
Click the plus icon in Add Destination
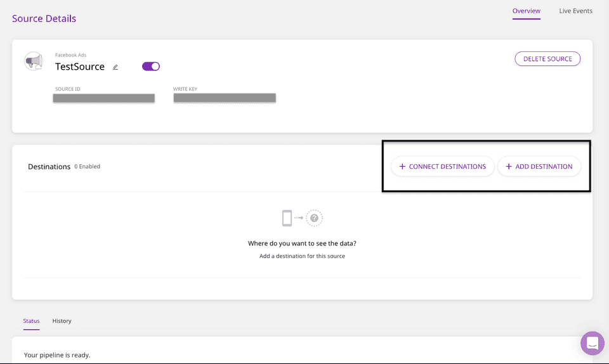[509, 167]
